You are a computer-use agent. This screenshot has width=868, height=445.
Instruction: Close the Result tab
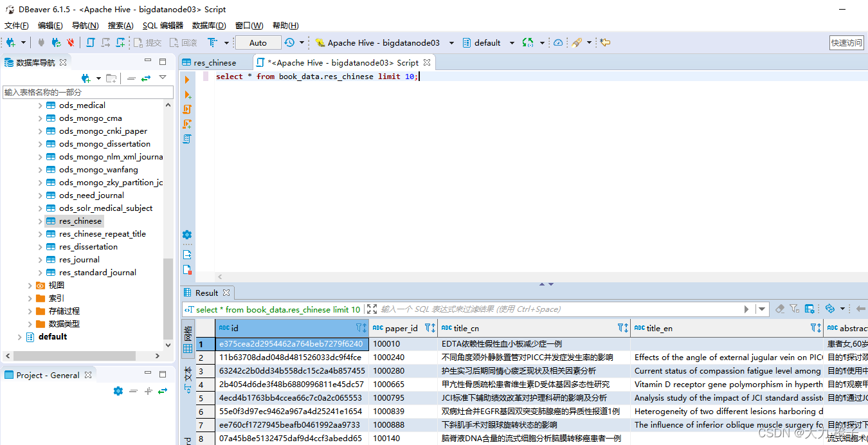[226, 293]
